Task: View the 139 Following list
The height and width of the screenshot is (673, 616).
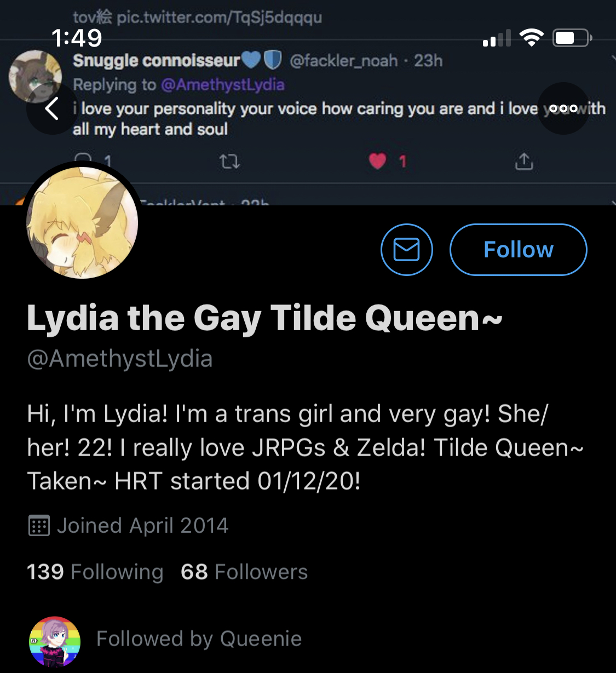Action: click(95, 572)
